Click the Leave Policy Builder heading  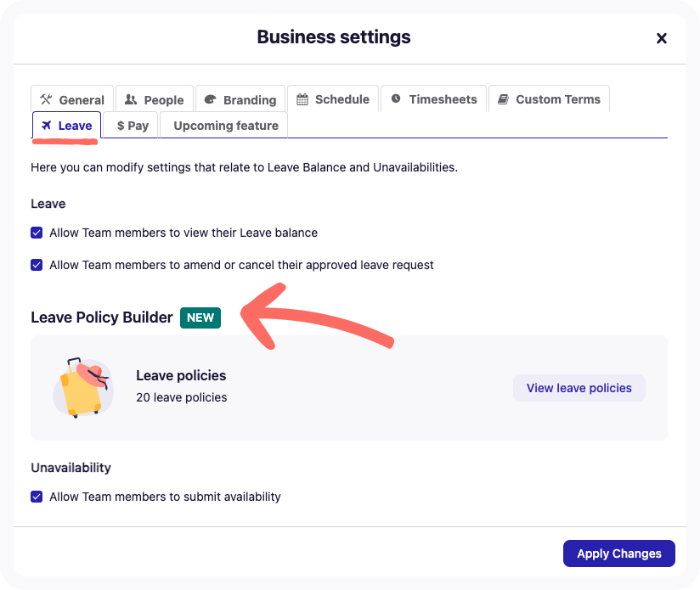102,317
